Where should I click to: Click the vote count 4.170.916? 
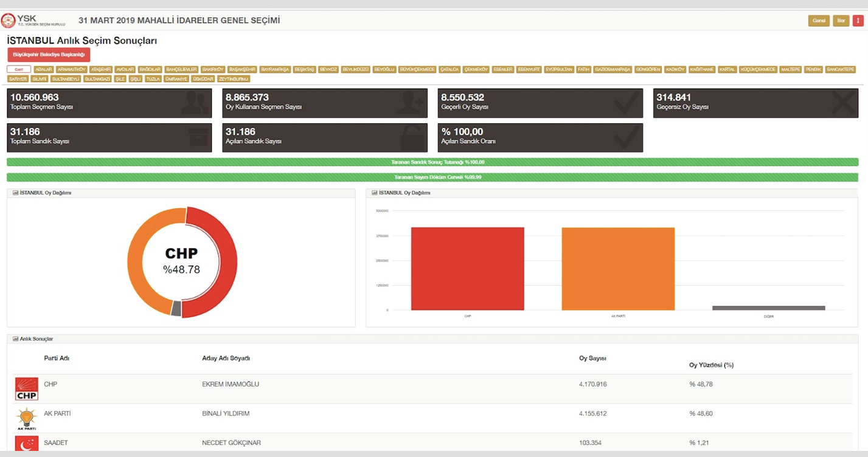tap(593, 384)
